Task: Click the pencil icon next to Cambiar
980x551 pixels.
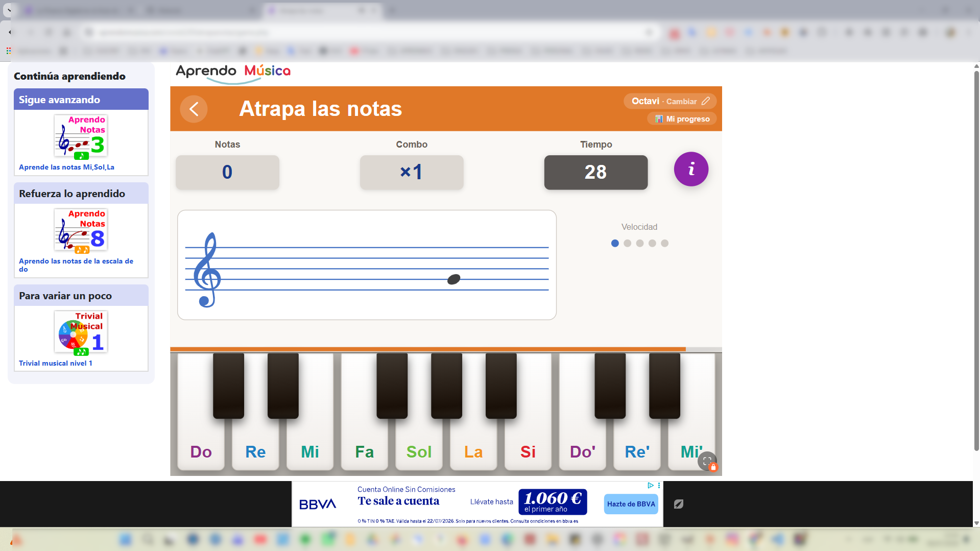Action: pyautogui.click(x=705, y=101)
